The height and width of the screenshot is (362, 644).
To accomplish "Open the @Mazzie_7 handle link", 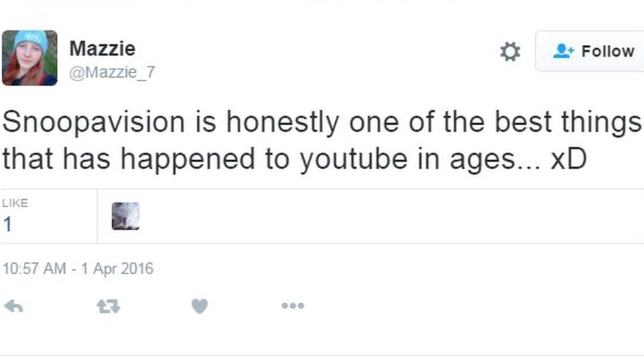I will [x=112, y=72].
